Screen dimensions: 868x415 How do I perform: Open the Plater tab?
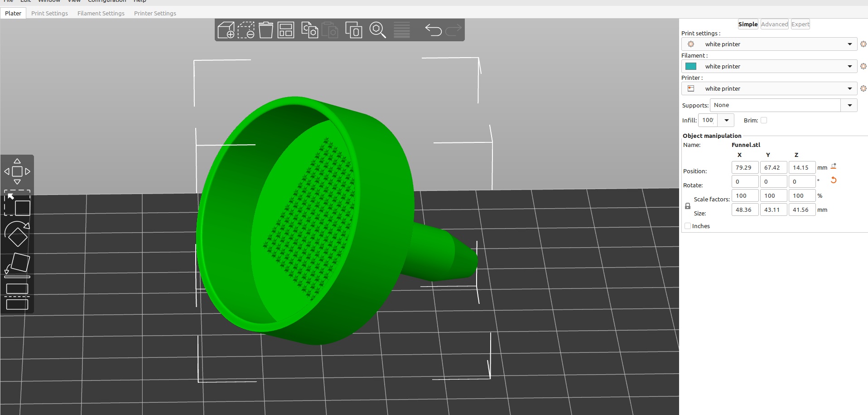(13, 13)
